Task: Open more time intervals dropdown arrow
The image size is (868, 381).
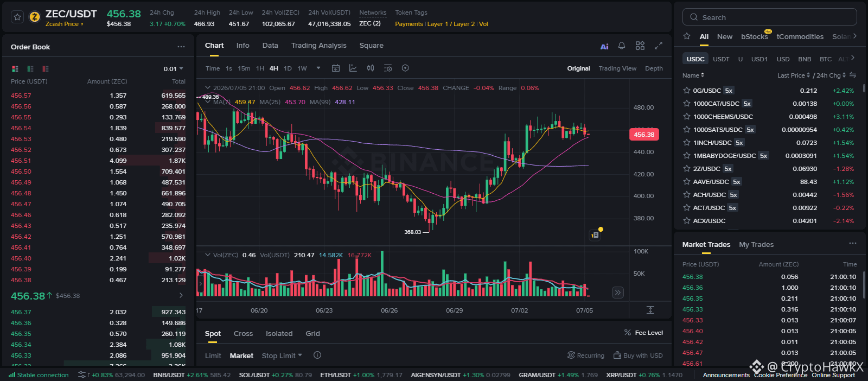Action: pos(318,68)
